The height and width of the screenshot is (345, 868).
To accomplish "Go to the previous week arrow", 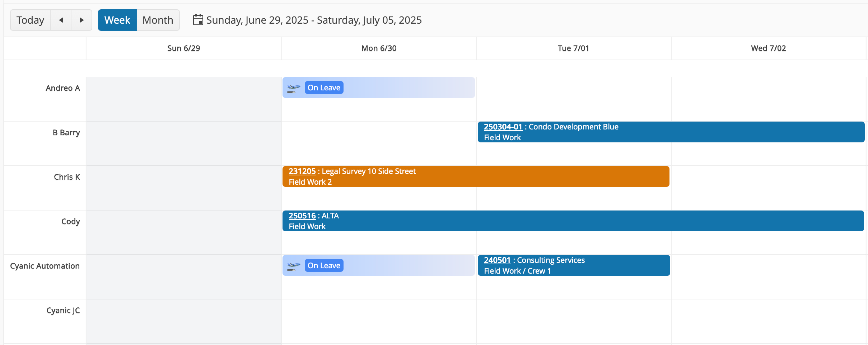I will pyautogui.click(x=61, y=20).
